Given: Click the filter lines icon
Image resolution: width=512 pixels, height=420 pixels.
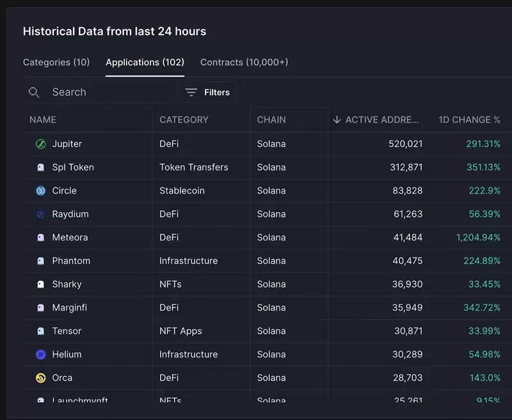Looking at the screenshot, I should 191,92.
